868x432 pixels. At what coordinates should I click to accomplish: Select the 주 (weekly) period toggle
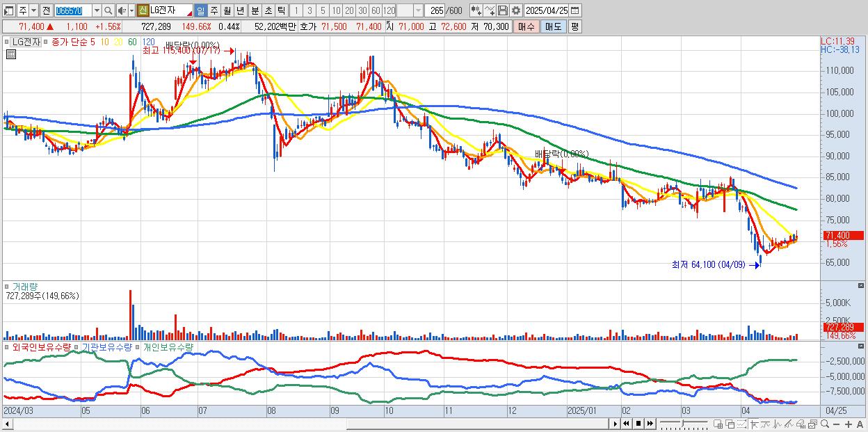pyautogui.click(x=214, y=10)
